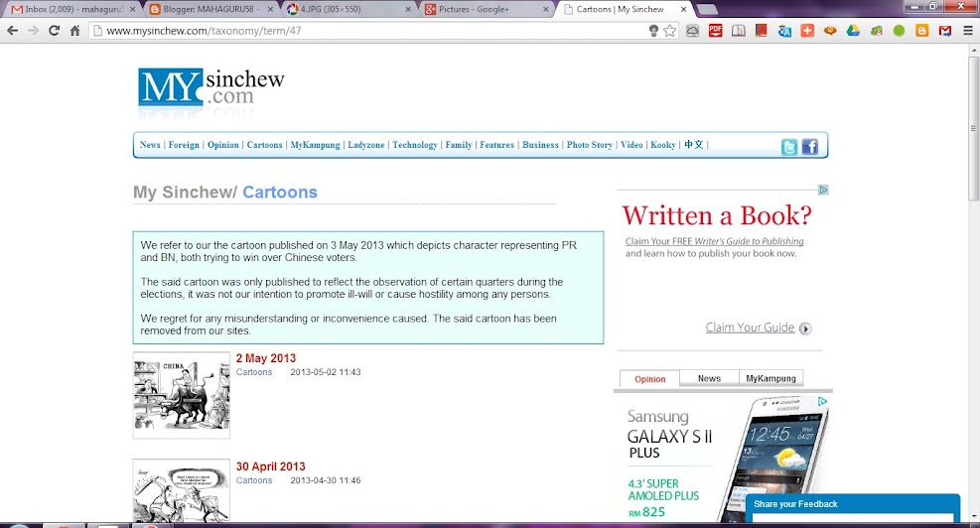Open Opinion in the navigation bar
The width and height of the screenshot is (980, 528).
point(223,144)
